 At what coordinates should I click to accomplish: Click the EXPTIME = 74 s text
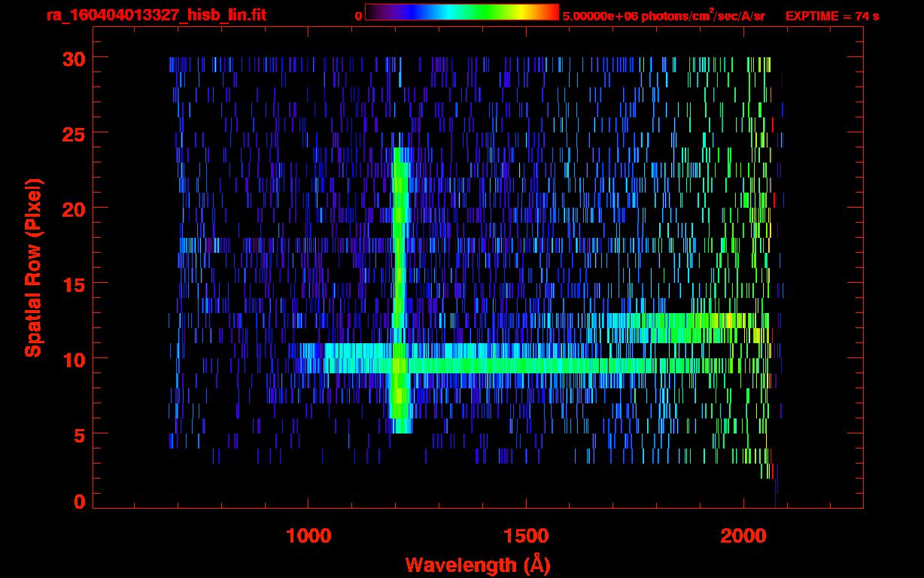point(832,16)
